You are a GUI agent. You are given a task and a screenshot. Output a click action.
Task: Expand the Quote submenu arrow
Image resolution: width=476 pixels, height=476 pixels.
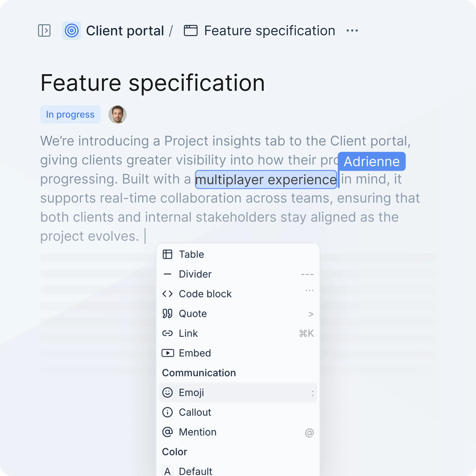coord(311,314)
